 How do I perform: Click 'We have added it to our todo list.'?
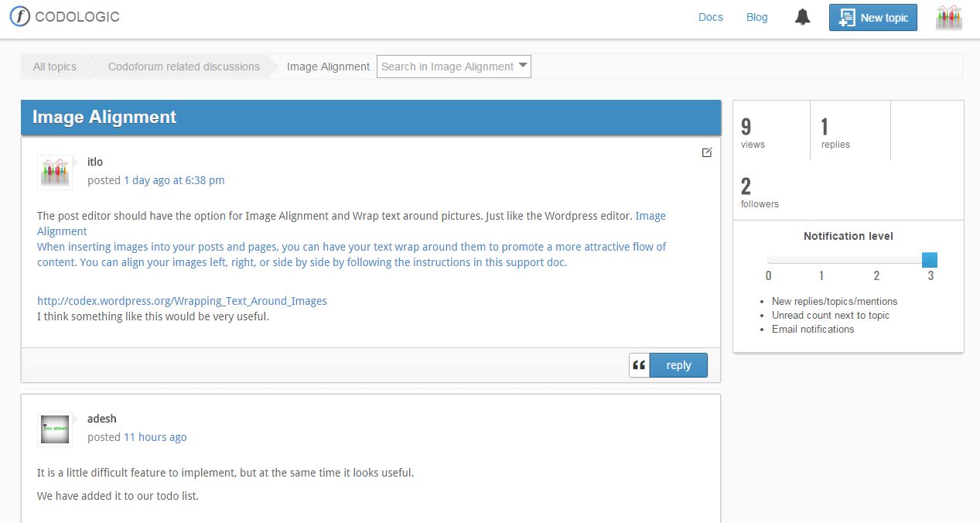click(x=118, y=496)
